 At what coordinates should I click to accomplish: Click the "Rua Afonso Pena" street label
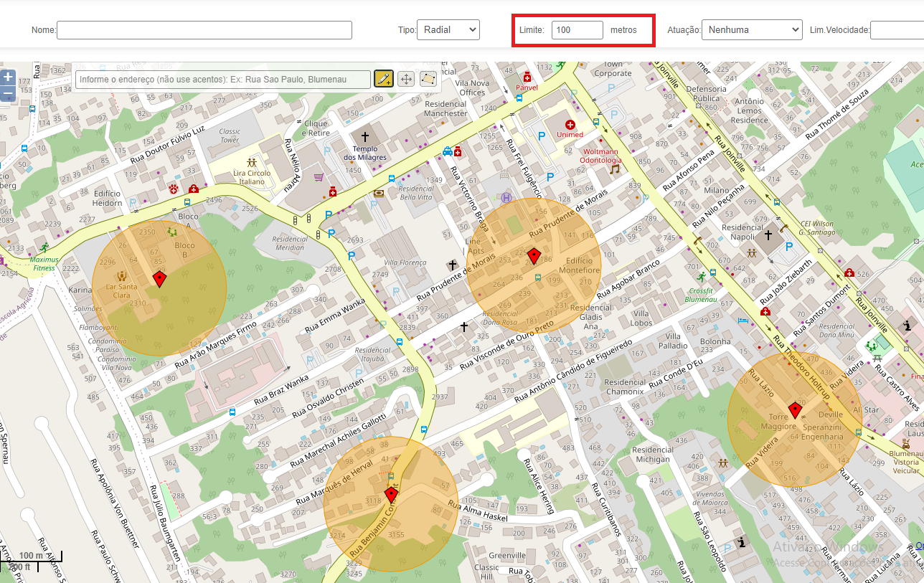pos(689,171)
